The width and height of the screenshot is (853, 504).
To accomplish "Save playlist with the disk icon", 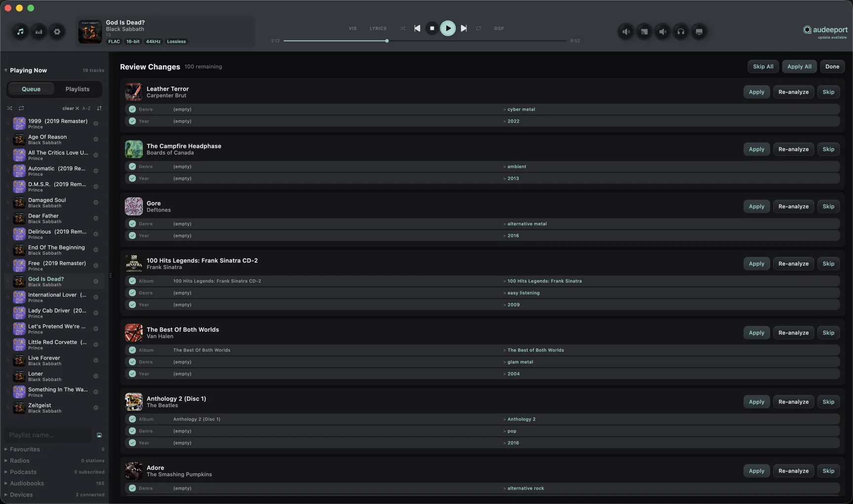I will click(99, 435).
